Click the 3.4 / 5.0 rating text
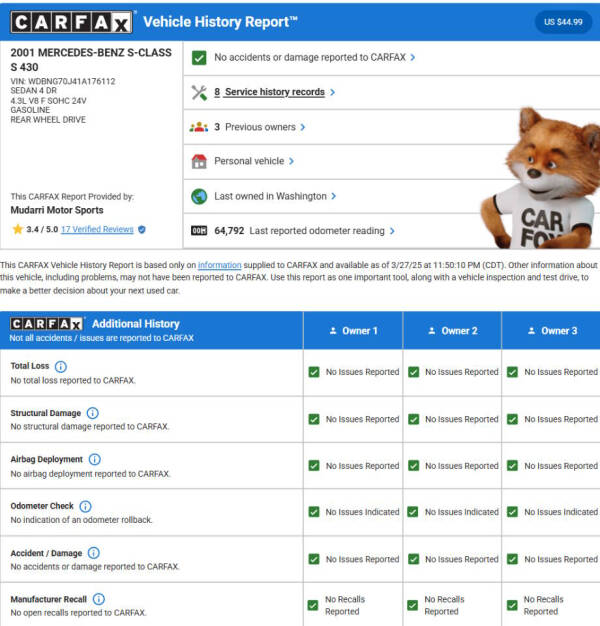This screenshot has height=626, width=600. tap(42, 230)
